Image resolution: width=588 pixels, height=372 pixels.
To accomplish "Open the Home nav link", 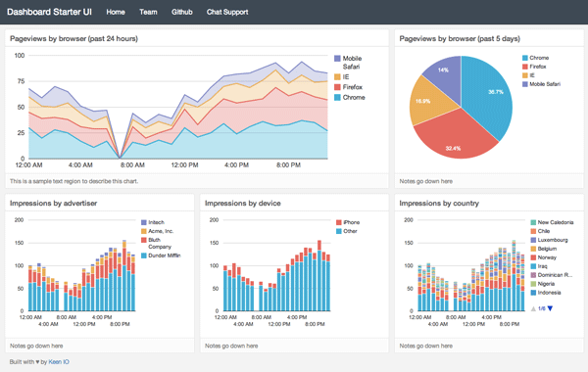I will (116, 12).
